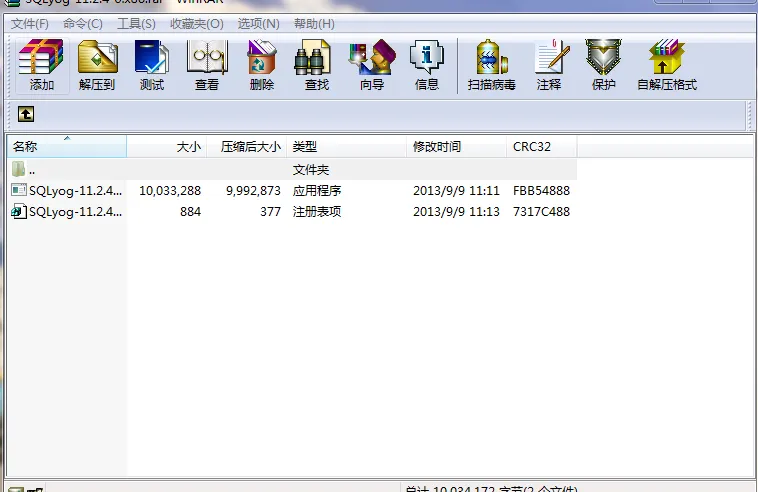The width and height of the screenshot is (758, 492).
Task: Go up one folder level arrow
Action: point(26,115)
